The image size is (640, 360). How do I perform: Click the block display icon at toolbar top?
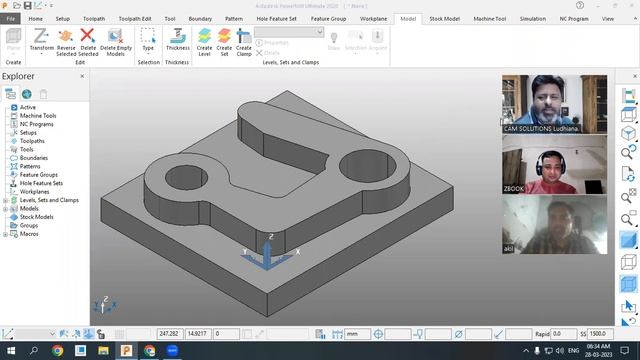[628, 96]
